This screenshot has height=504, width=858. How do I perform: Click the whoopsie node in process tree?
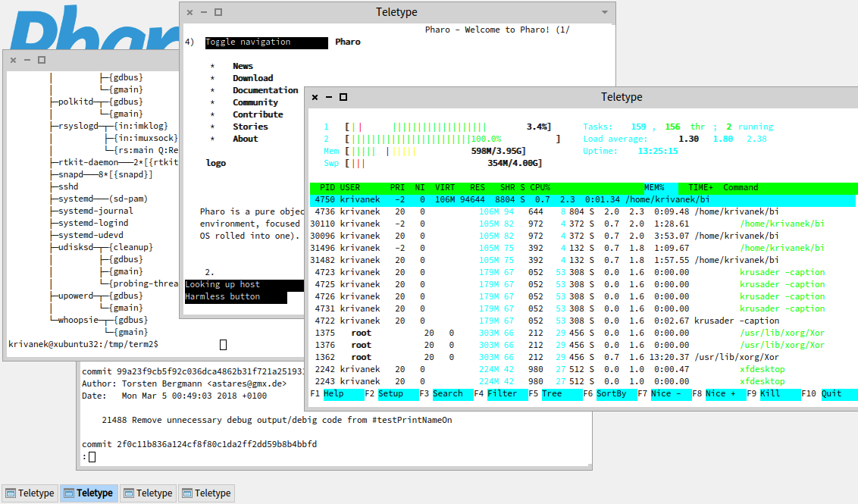tap(79, 320)
